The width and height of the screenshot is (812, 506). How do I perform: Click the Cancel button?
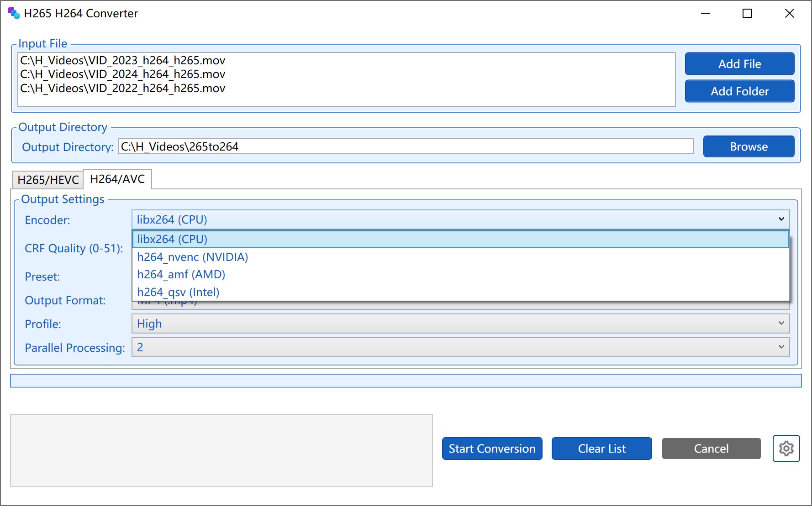click(x=711, y=449)
